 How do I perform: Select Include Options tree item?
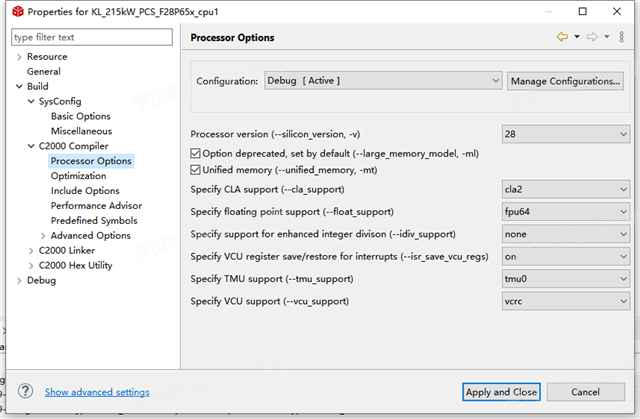pos(85,191)
